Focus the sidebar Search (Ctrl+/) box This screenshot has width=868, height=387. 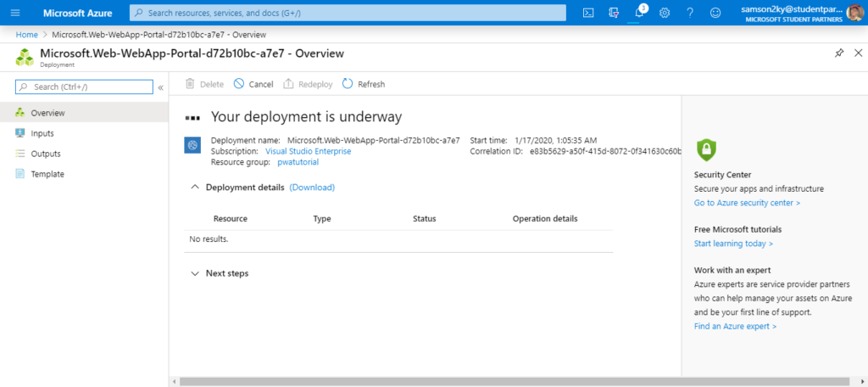tap(84, 87)
